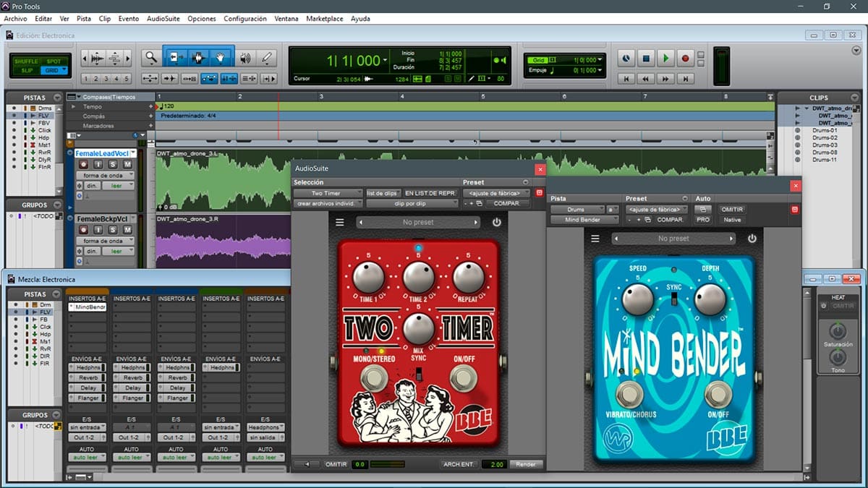Click the PRO button in Mind Bender window

click(703, 220)
